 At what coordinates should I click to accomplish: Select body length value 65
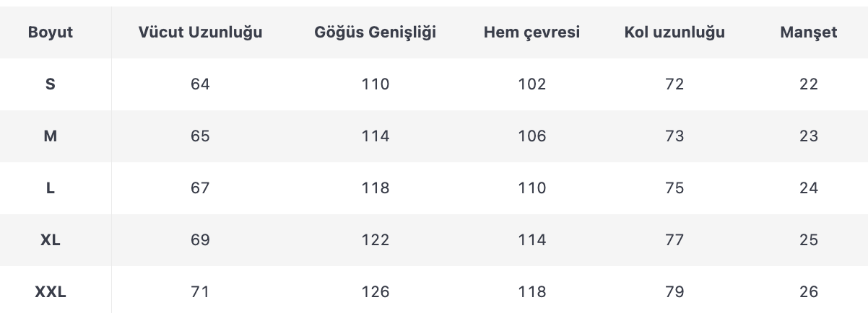click(200, 136)
